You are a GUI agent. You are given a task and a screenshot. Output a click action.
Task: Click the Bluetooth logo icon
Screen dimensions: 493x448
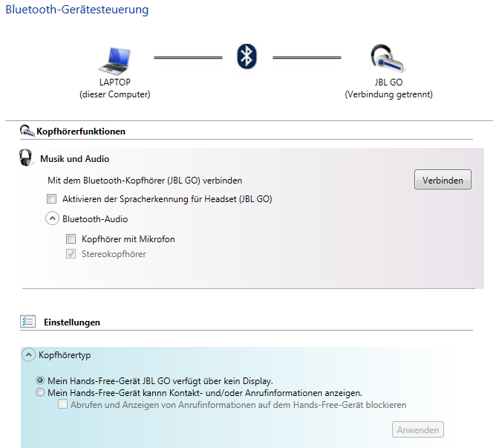[246, 56]
